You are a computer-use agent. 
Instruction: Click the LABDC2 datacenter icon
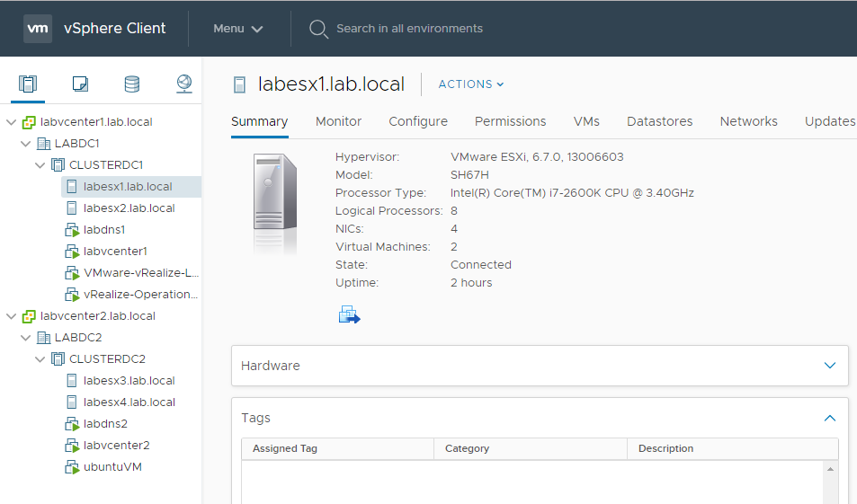pyautogui.click(x=43, y=338)
